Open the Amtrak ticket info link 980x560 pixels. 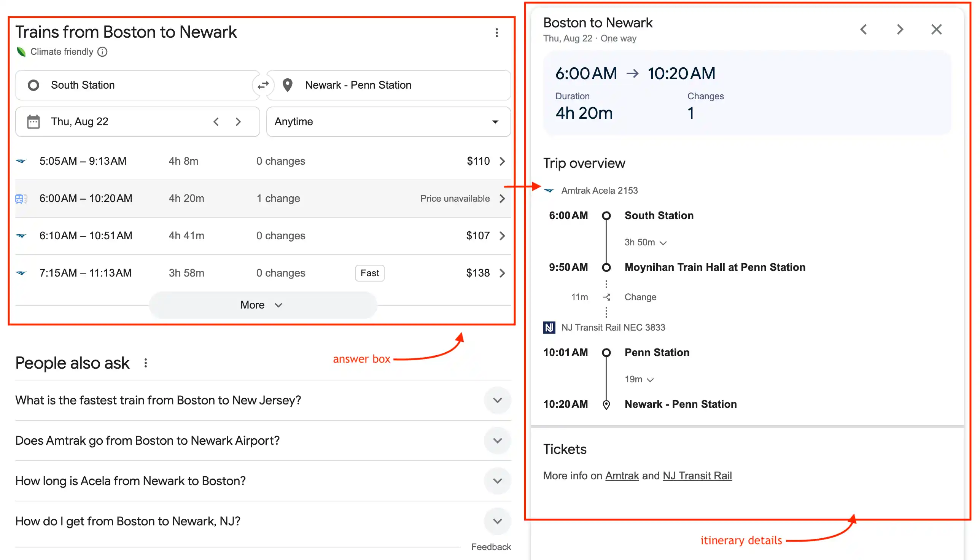pyautogui.click(x=622, y=476)
